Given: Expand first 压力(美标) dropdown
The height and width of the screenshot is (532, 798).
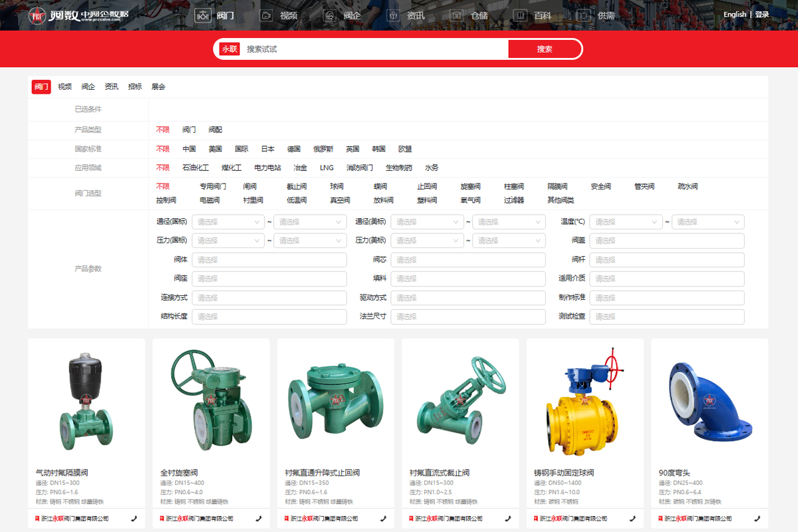Looking at the screenshot, I should click(x=427, y=241).
